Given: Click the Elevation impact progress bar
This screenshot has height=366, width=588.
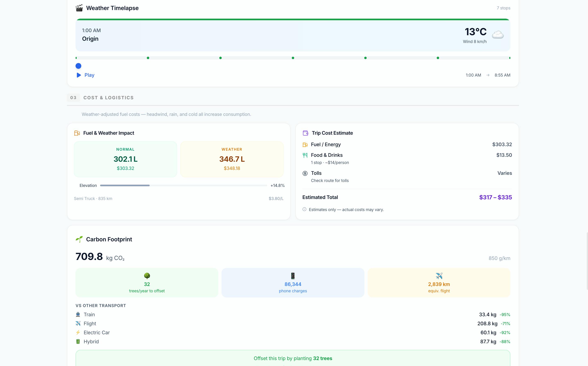Looking at the screenshot, I should pos(183,185).
